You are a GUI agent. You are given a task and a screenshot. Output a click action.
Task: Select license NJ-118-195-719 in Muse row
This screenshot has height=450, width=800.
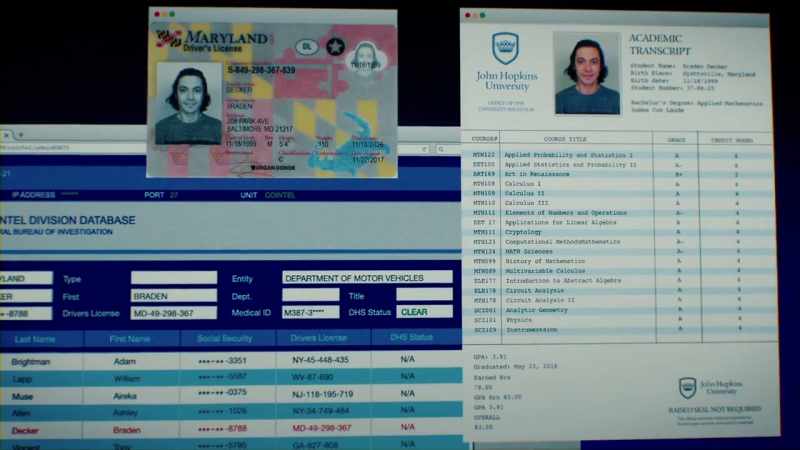click(x=323, y=394)
